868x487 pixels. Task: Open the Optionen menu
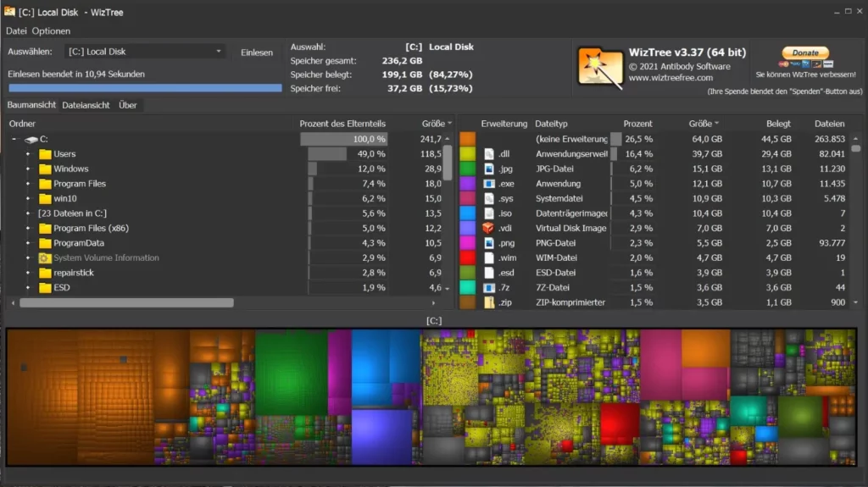(51, 31)
